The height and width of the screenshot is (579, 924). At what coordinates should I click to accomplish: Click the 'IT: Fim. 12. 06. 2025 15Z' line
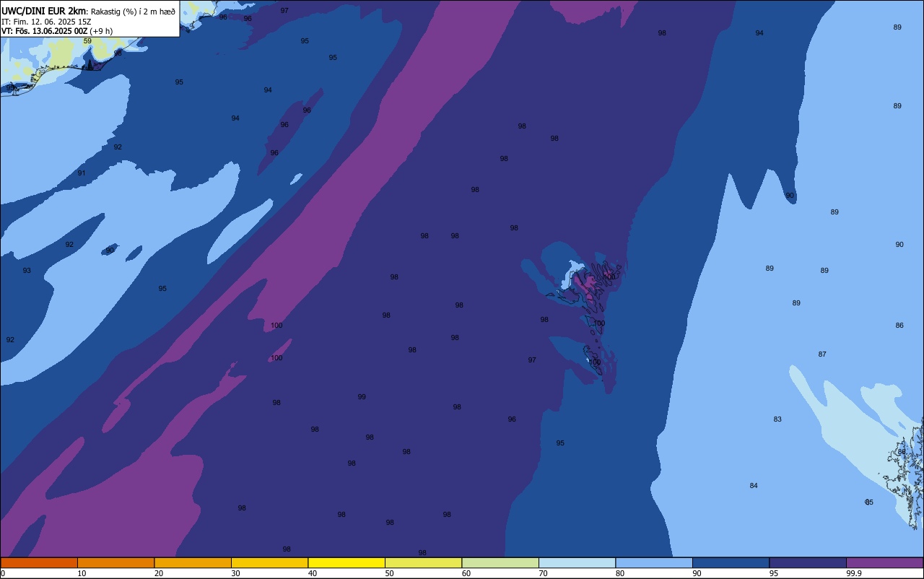click(46, 22)
